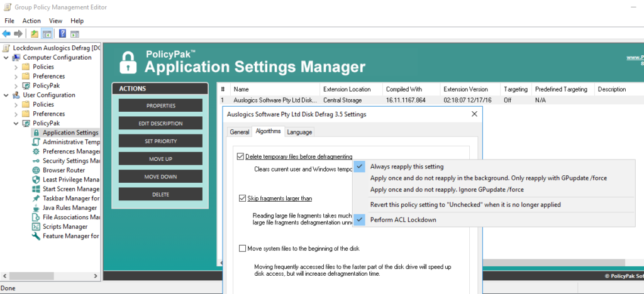Image resolution: width=644 pixels, height=294 pixels.
Task: Select the Taskbar Manager pin icon
Action: [36, 199]
